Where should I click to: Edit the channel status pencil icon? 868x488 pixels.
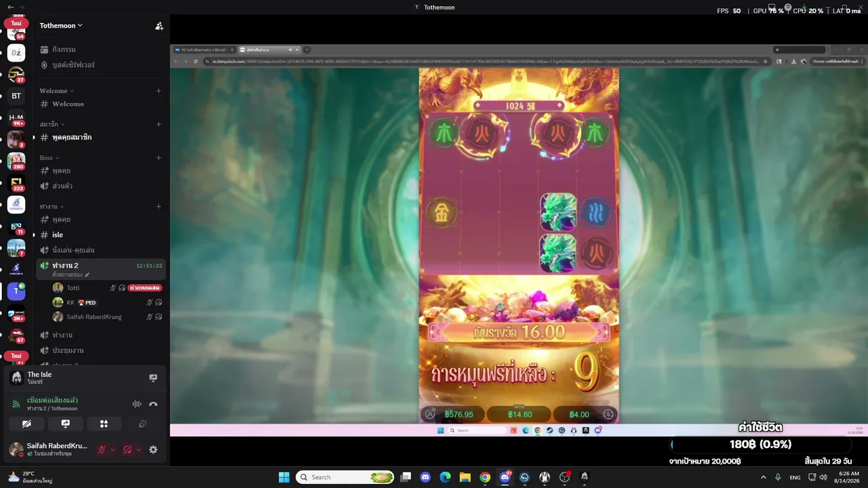tap(87, 274)
